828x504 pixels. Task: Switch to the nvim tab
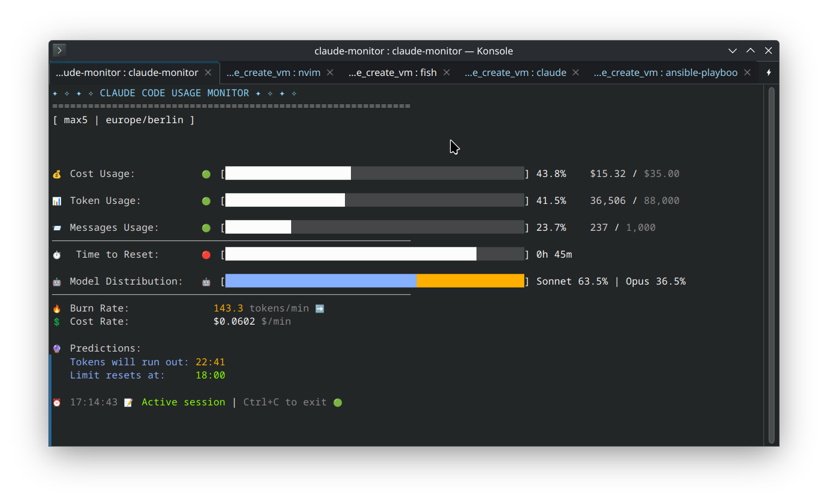[x=273, y=72]
